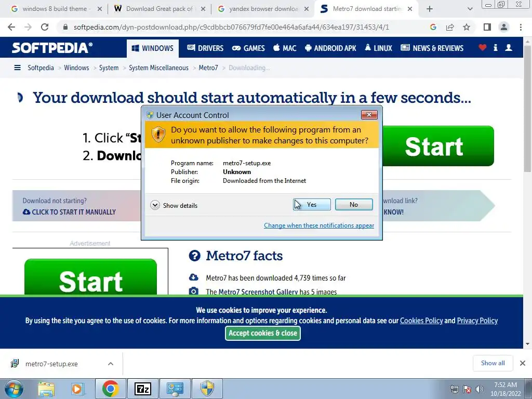This screenshot has height=399, width=532.
Task: Click the user account icon in header
Action: click(x=509, y=48)
